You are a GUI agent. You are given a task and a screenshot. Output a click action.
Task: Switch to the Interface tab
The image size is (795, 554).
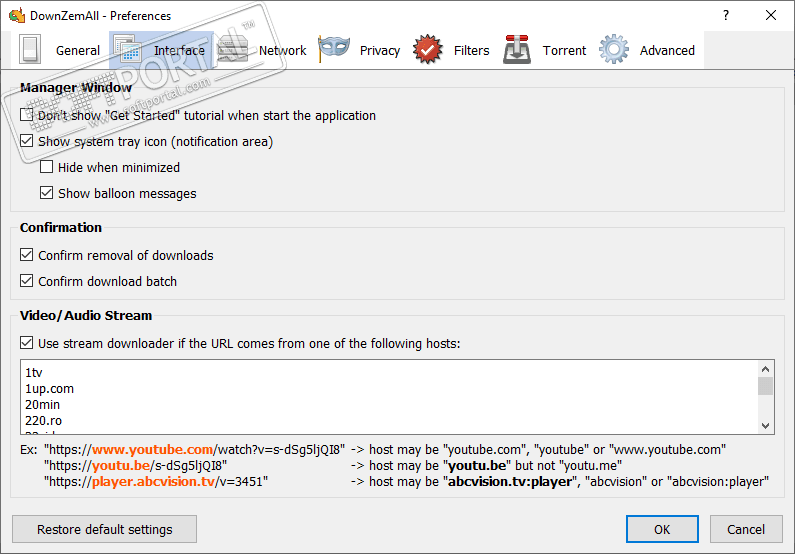click(x=161, y=50)
